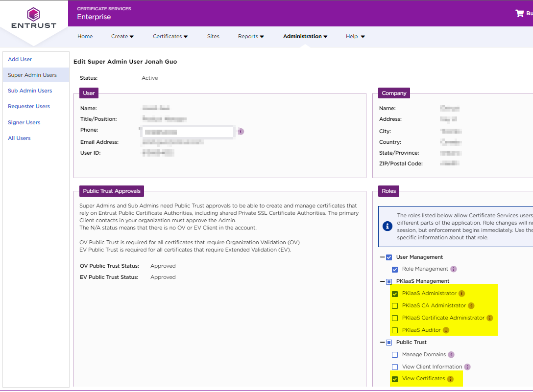Click info icon beside PKIaaS Auditor
The height and width of the screenshot is (392, 533).
coord(446,330)
